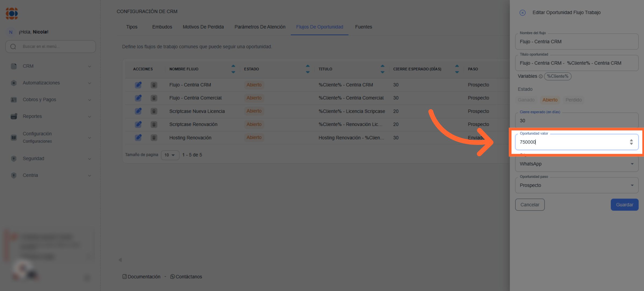The height and width of the screenshot is (291, 644).
Task: Delete the Scriptcase Nueva Licencia flow
Action: 154,111
